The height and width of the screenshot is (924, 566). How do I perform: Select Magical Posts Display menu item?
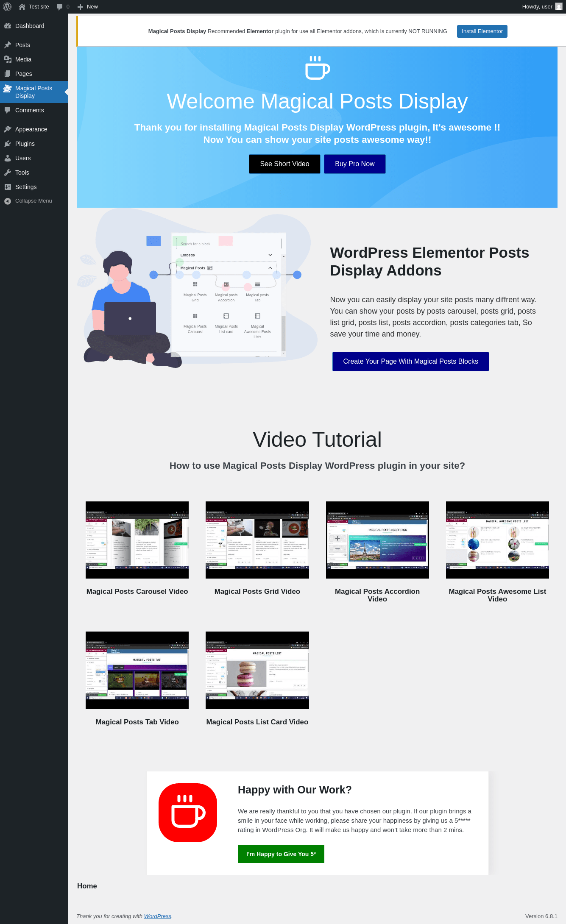coord(34,92)
